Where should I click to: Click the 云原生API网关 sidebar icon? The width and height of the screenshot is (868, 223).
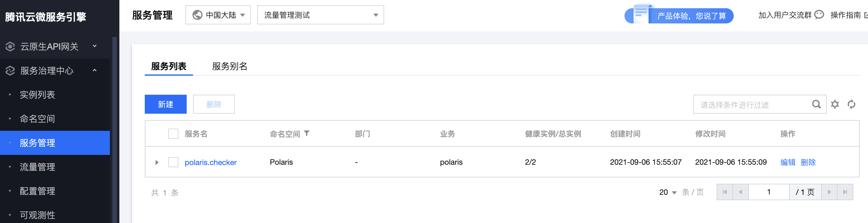(x=10, y=47)
